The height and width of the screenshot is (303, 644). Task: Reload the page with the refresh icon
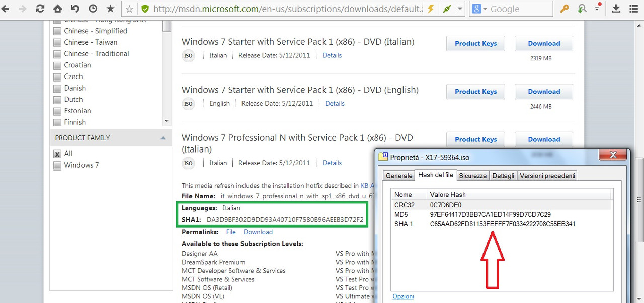(x=40, y=9)
